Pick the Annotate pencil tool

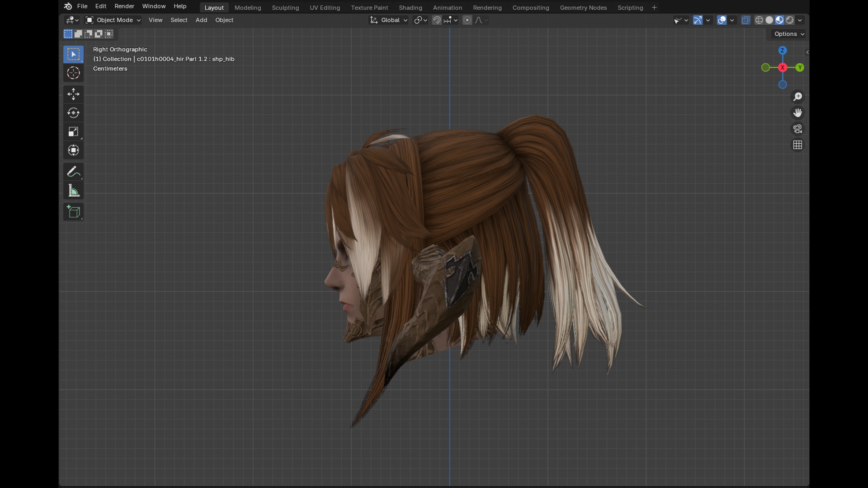[73, 172]
